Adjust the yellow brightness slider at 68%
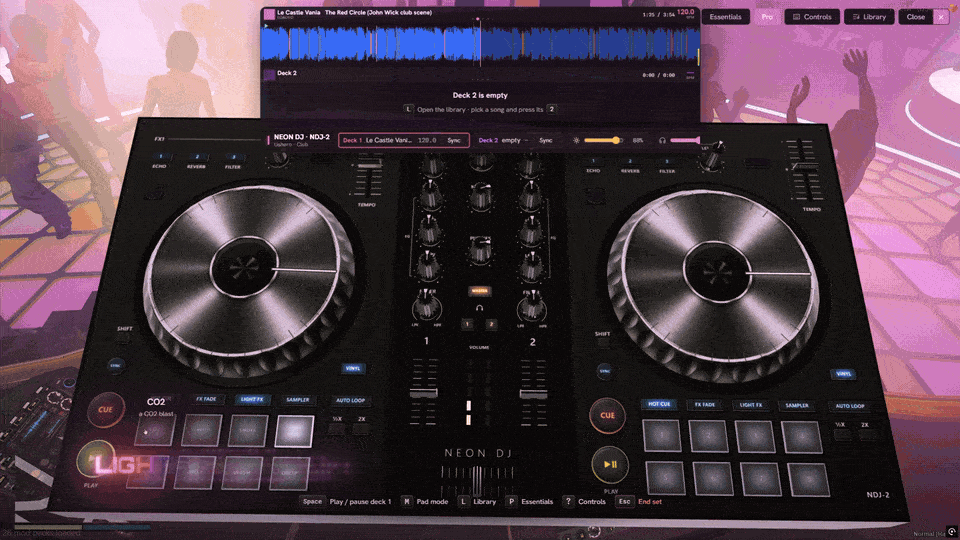960x540 pixels. point(603,140)
